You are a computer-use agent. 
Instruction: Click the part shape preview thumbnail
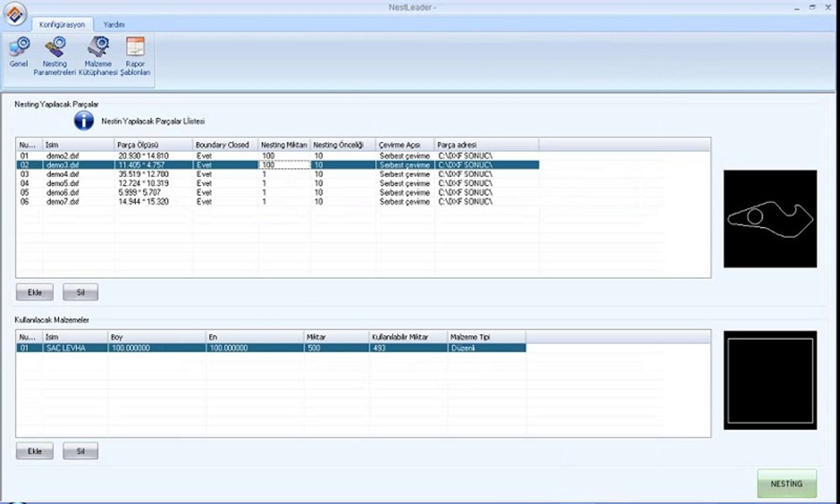pyautogui.click(x=770, y=218)
